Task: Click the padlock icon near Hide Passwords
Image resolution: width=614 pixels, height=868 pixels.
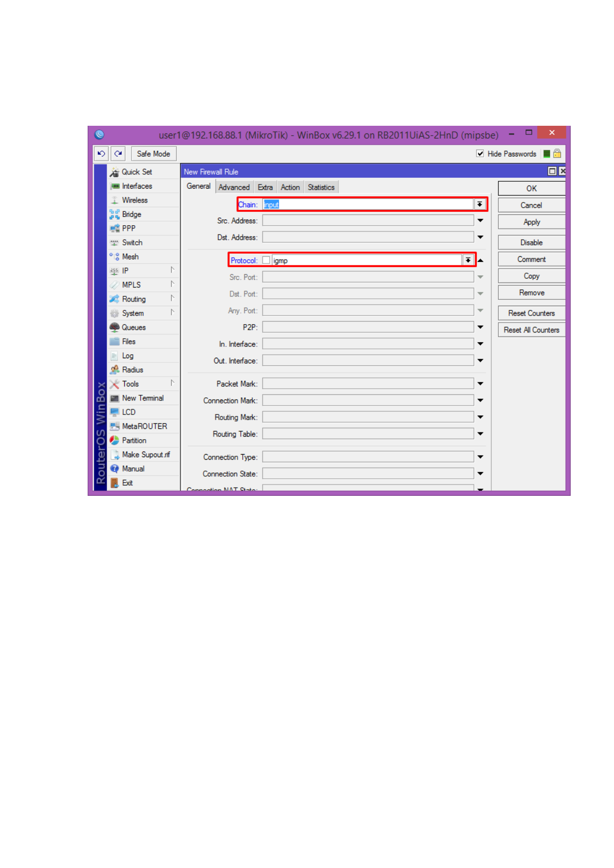Action: (557, 154)
